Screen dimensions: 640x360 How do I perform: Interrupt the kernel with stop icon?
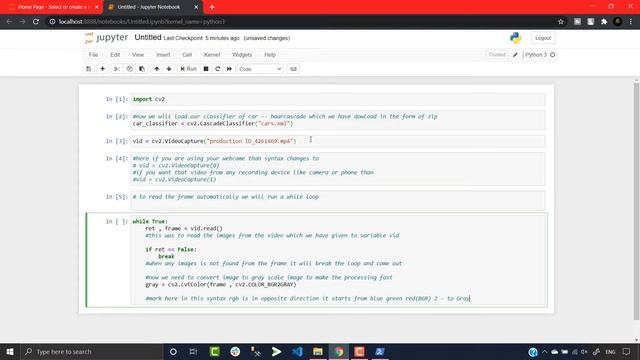point(206,69)
